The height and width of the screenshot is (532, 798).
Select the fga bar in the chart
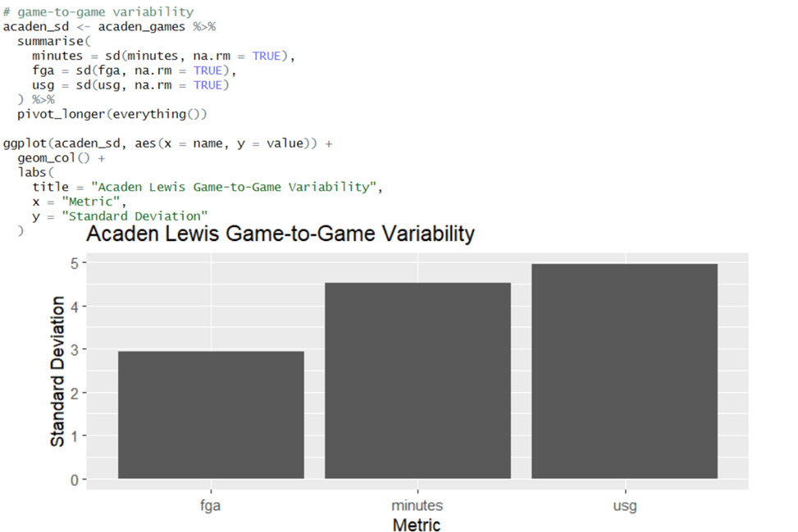tap(211, 415)
